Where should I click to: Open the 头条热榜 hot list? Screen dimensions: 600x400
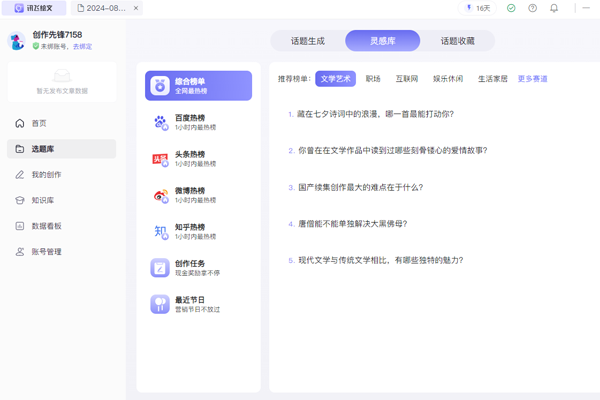[x=190, y=159]
